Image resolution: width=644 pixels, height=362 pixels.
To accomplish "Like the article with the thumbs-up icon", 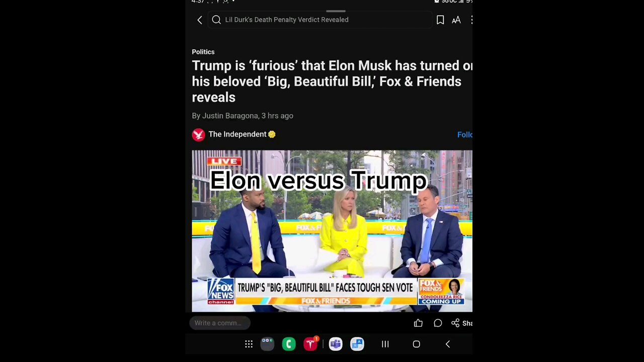I will 418,323.
